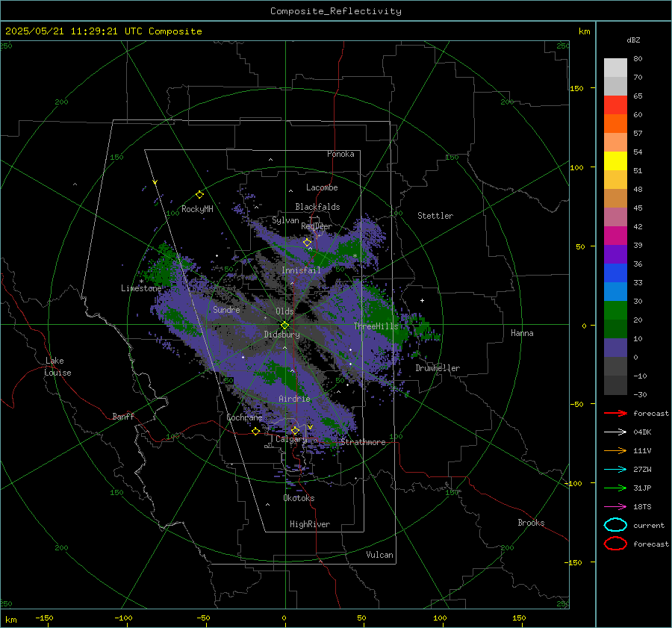Image resolution: width=672 pixels, height=628 pixels.
Task: Click the RockyMH label
Action: [x=197, y=209]
